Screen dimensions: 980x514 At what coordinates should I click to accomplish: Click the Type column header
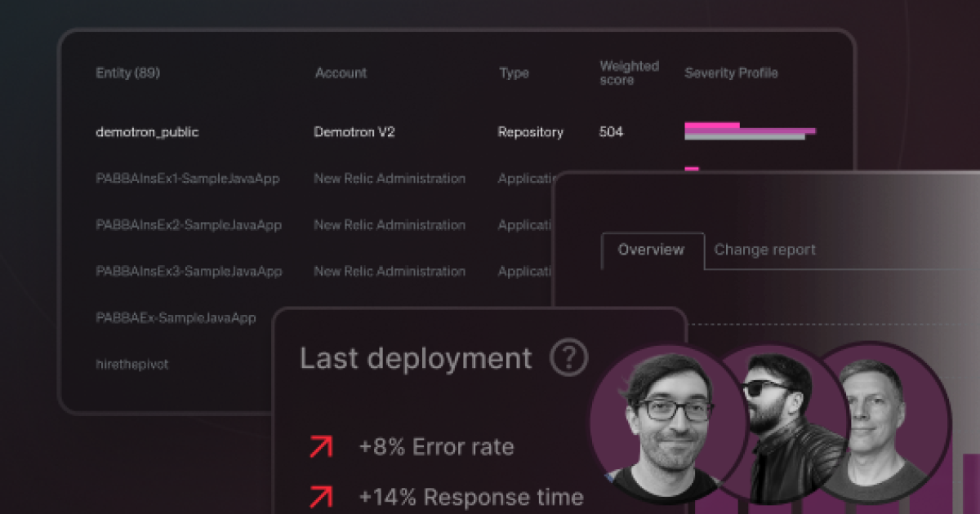tap(514, 73)
